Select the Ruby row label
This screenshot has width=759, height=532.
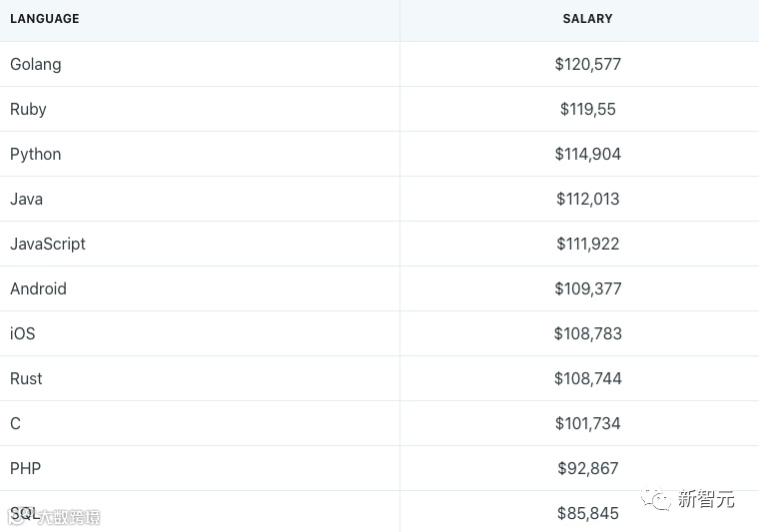pyautogui.click(x=28, y=109)
